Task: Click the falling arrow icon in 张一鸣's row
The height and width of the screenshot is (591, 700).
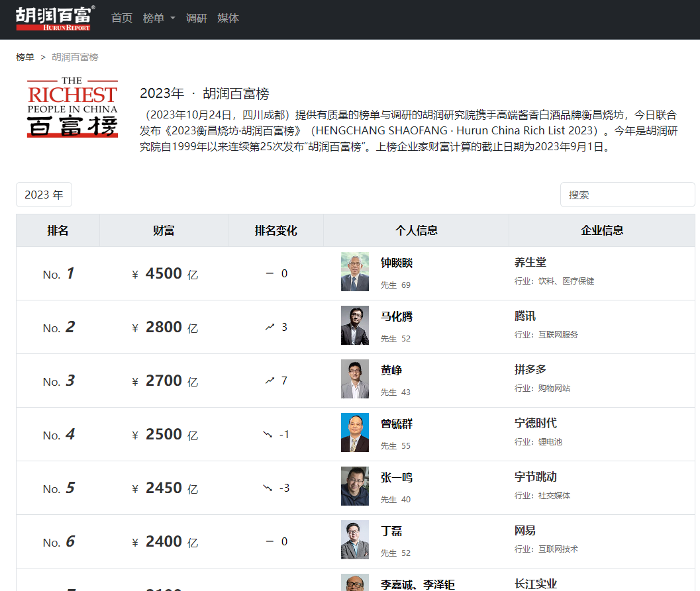Action: click(268, 488)
